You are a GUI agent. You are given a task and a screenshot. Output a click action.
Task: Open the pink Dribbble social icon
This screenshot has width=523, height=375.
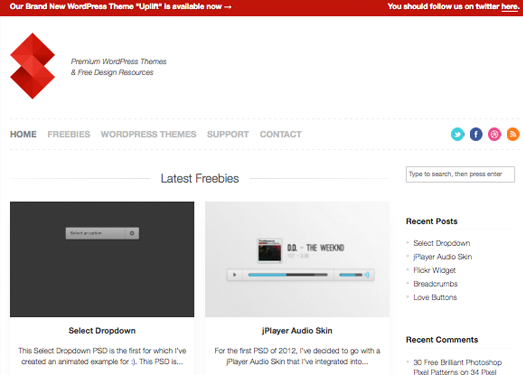click(x=494, y=134)
